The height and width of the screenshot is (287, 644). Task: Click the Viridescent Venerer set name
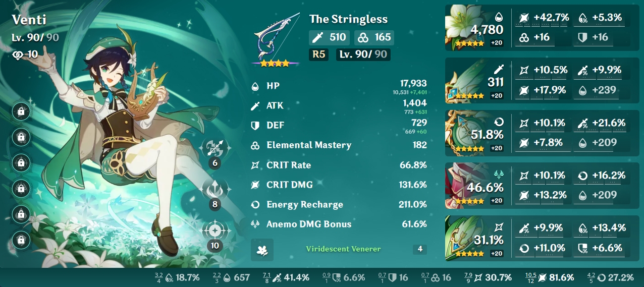click(343, 249)
